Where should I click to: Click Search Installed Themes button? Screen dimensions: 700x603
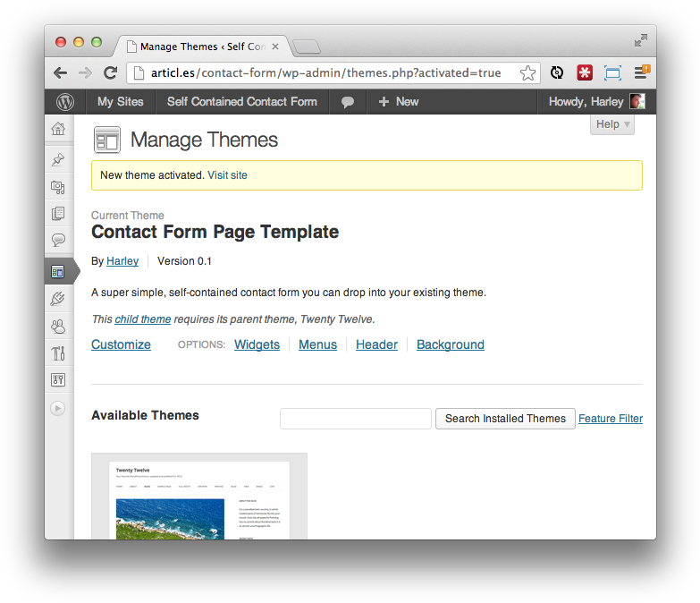click(505, 419)
